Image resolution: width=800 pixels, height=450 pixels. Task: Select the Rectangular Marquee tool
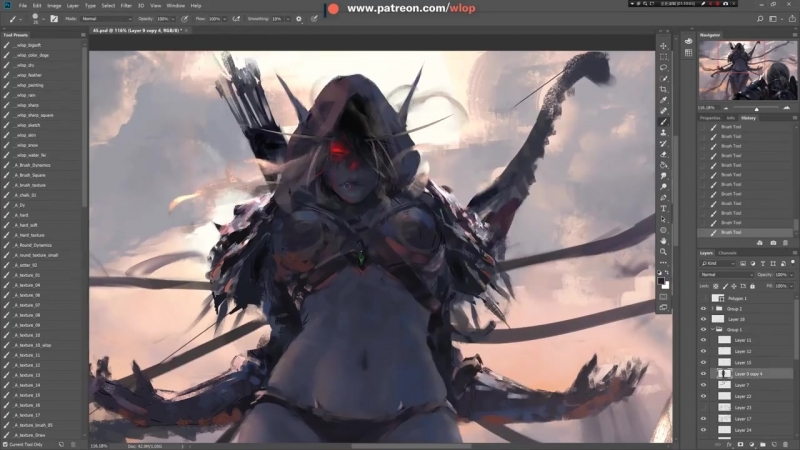tap(663, 57)
